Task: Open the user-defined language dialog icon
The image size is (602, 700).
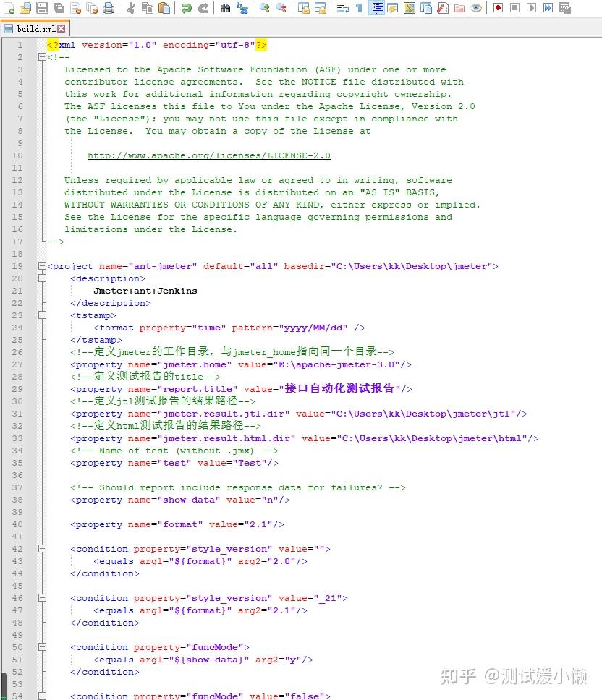Action: (393, 7)
